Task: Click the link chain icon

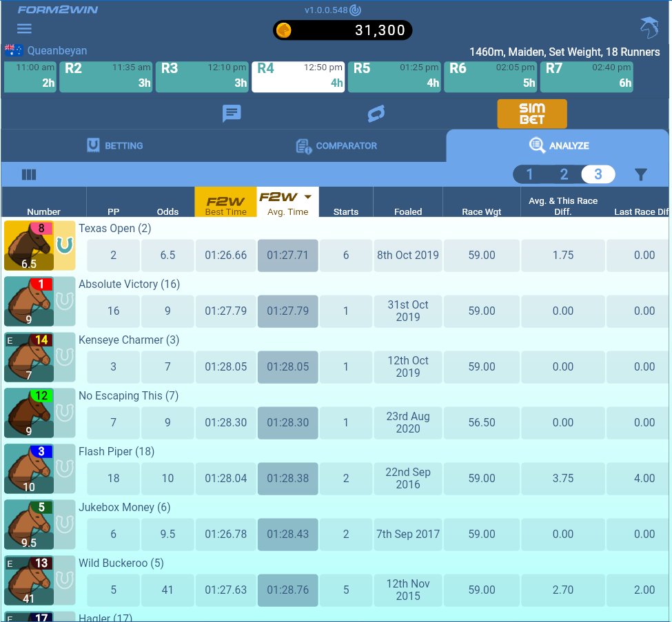Action: (x=376, y=114)
